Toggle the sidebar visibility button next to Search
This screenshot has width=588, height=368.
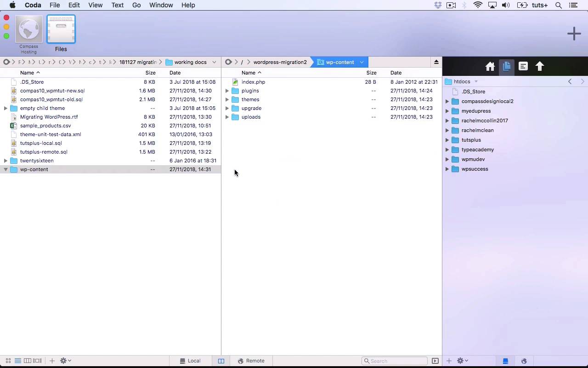pyautogui.click(x=435, y=361)
